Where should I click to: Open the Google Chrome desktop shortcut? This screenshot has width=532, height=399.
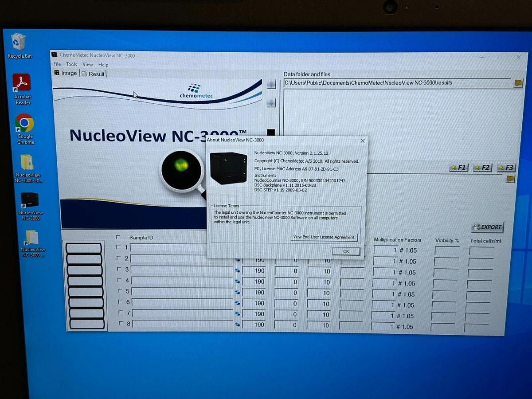coord(25,129)
